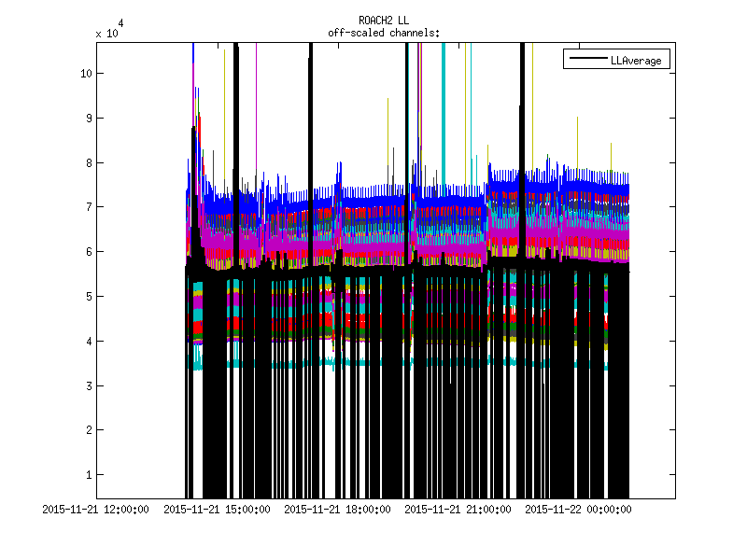Click the y-axis tick label 6
Screen dimensions: 747x560
coord(88,252)
